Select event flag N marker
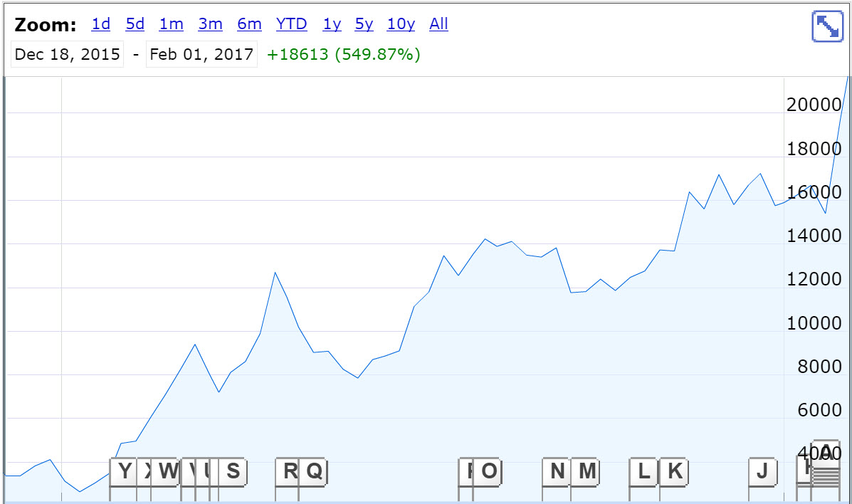 coord(557,471)
